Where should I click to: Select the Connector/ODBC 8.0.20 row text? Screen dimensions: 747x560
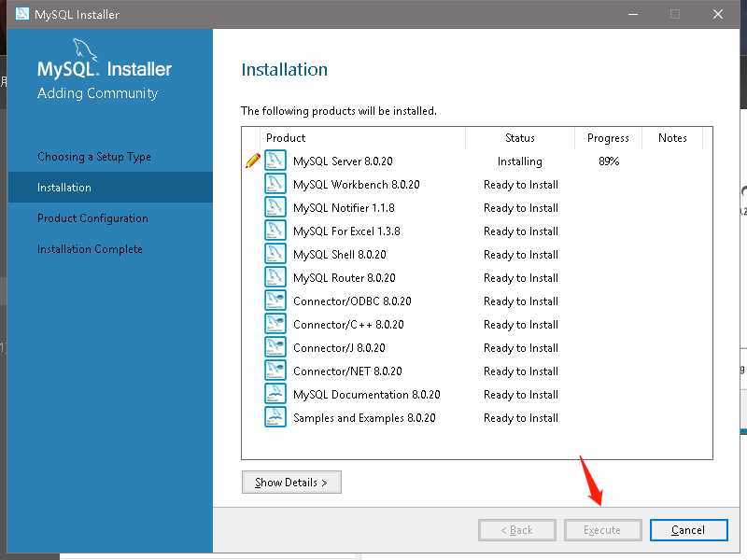[x=352, y=301]
